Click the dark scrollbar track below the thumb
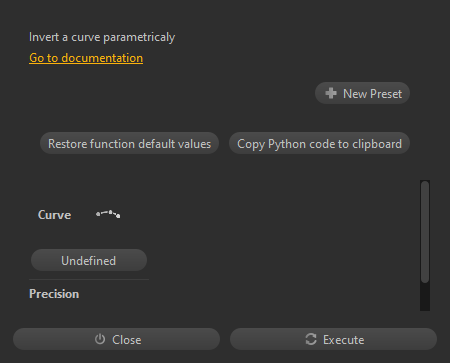This screenshot has height=363, width=450. [x=425, y=297]
